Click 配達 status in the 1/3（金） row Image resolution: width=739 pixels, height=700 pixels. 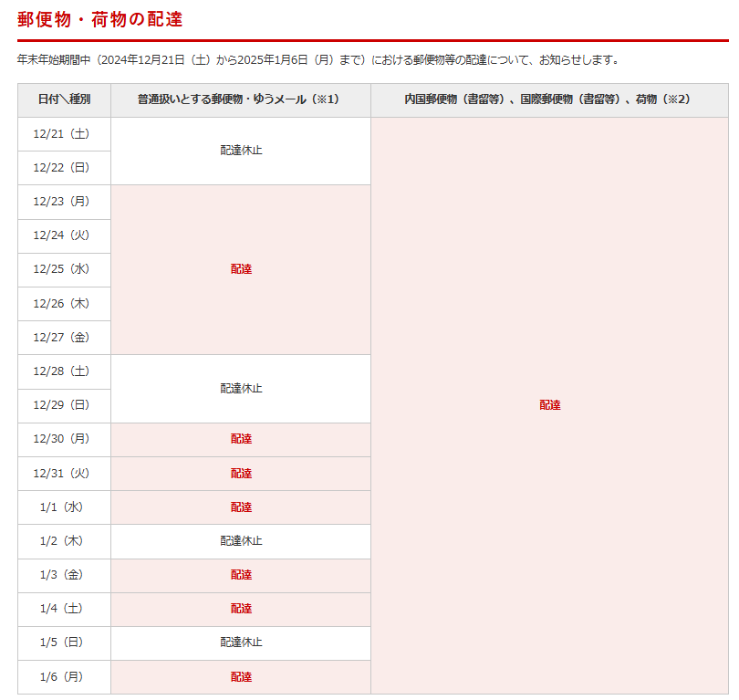[x=241, y=575]
